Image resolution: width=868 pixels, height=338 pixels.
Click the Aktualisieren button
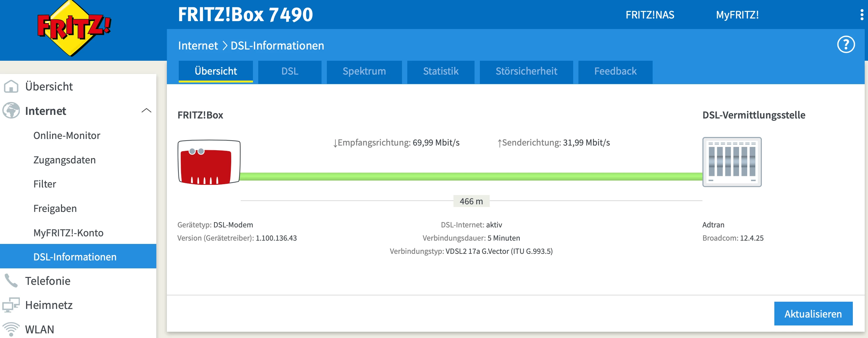(813, 314)
